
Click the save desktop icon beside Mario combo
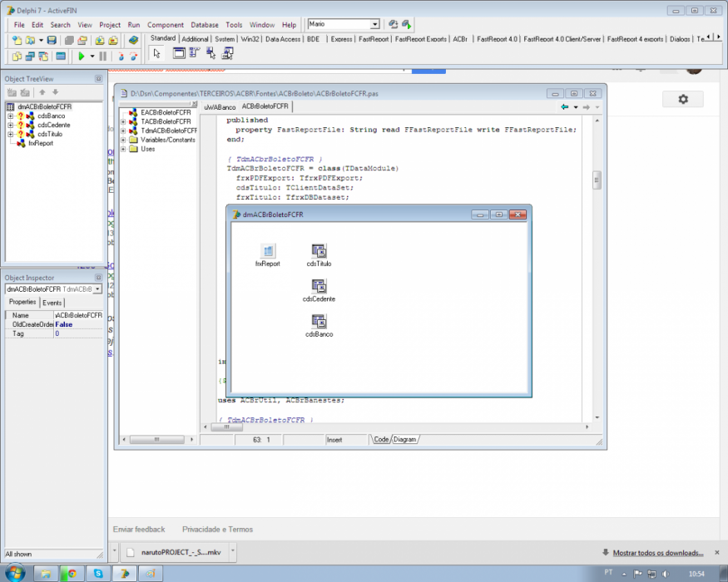tap(394, 24)
